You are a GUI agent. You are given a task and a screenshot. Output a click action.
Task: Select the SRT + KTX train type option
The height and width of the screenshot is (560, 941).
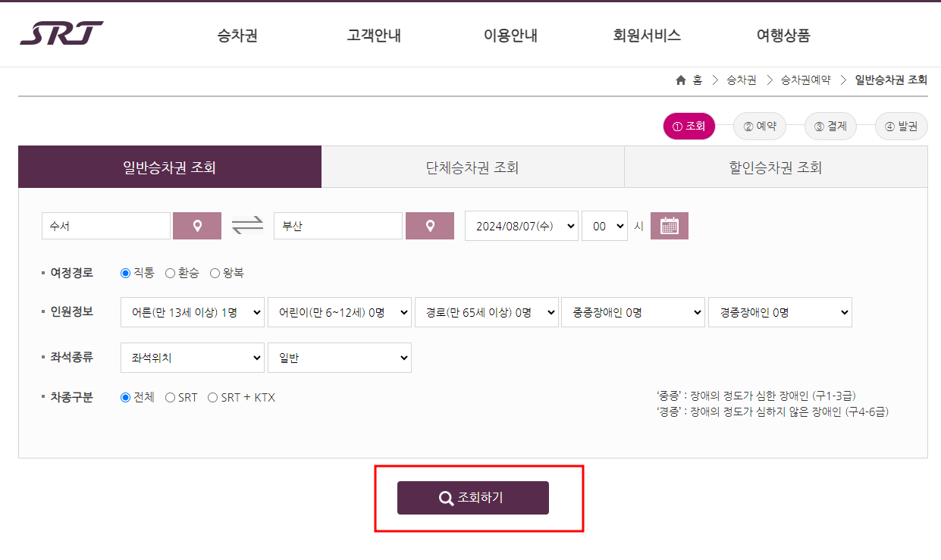click(x=213, y=396)
